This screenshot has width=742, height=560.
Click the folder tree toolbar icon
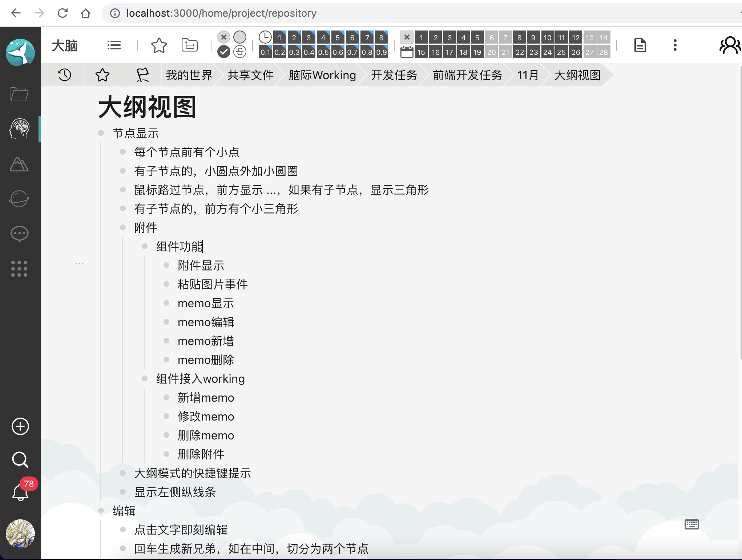[189, 45]
